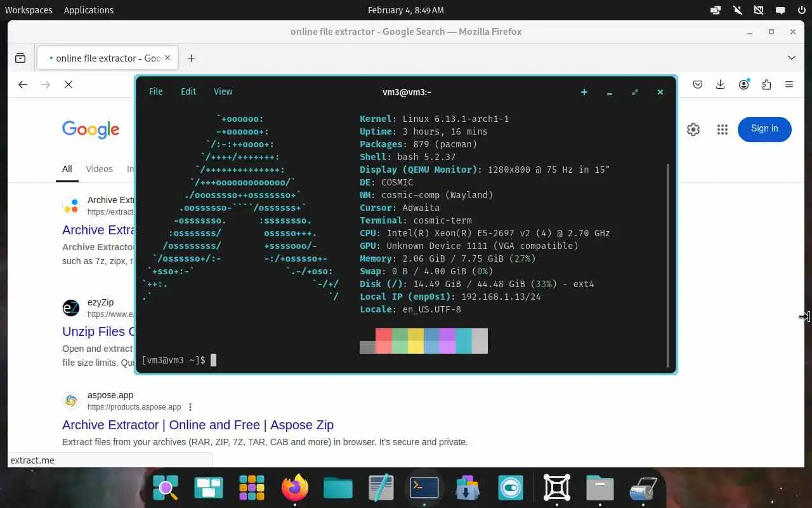This screenshot has height=508, width=812.
Task: Open the terminal View menu
Action: click(x=223, y=91)
